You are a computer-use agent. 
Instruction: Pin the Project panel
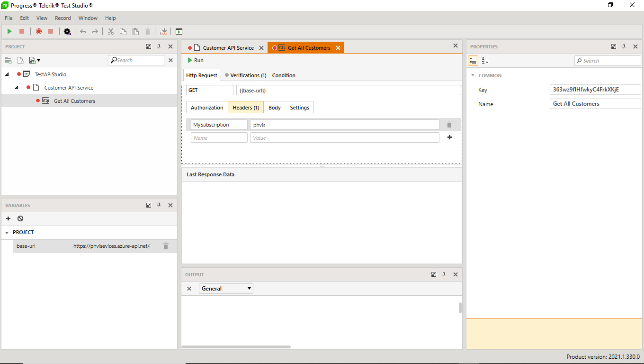(x=159, y=46)
